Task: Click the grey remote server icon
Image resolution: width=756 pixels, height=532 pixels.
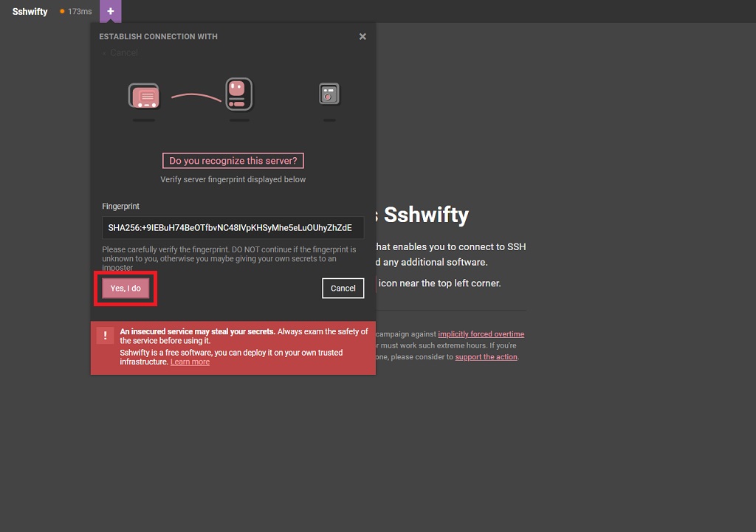Action: tap(329, 94)
